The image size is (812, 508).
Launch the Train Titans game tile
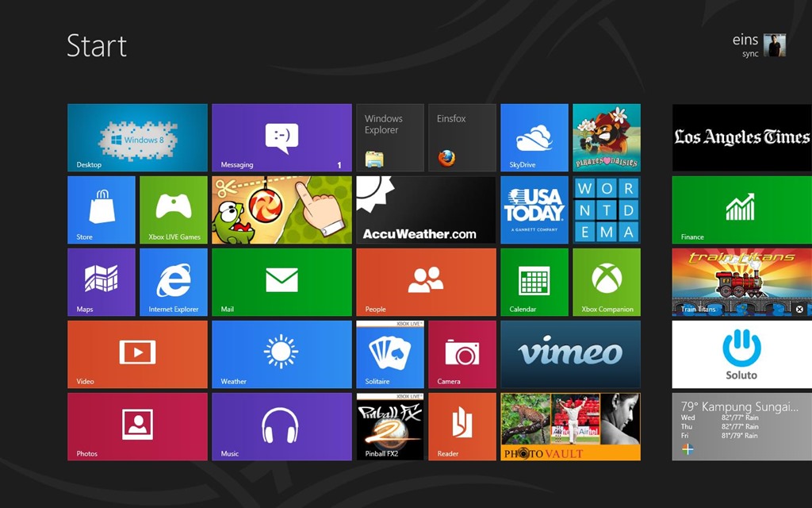pos(742,282)
